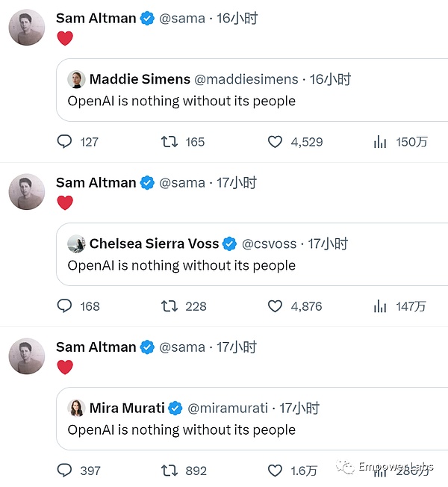Open view stats showing 147万
The image size is (448, 487).
[380, 306]
